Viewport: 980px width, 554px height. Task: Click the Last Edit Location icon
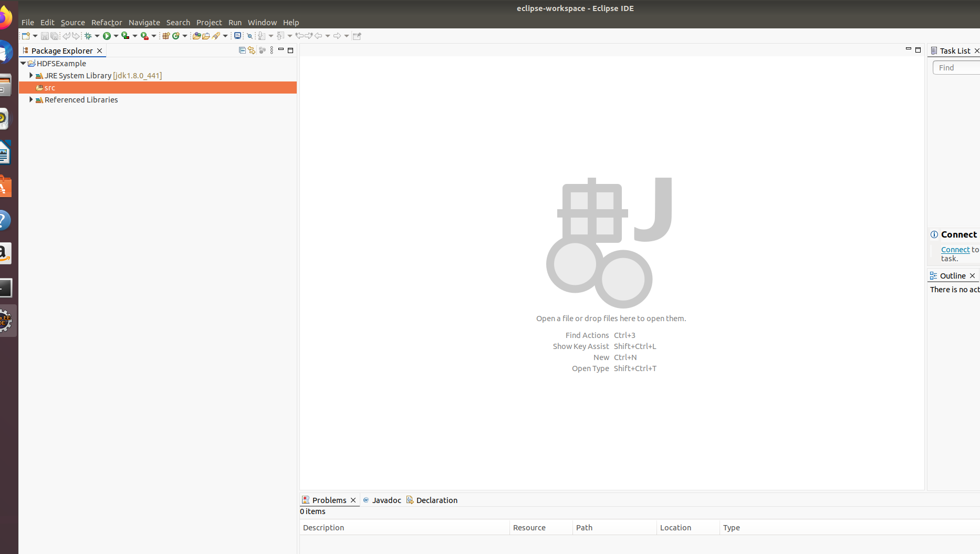coord(299,36)
